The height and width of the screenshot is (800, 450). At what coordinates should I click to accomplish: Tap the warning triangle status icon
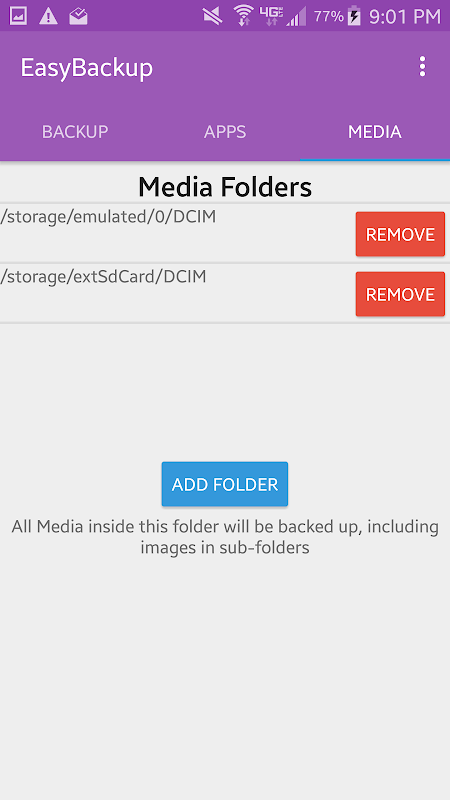pos(48,16)
